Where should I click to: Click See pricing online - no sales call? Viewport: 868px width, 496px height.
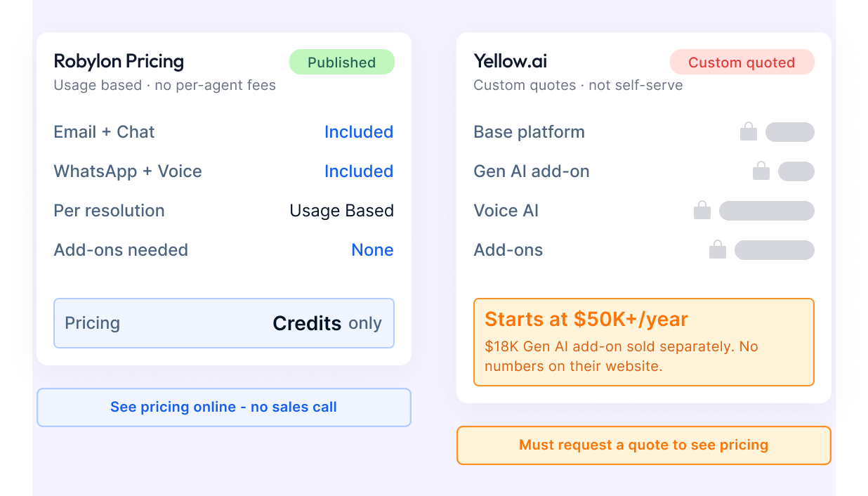coord(224,407)
